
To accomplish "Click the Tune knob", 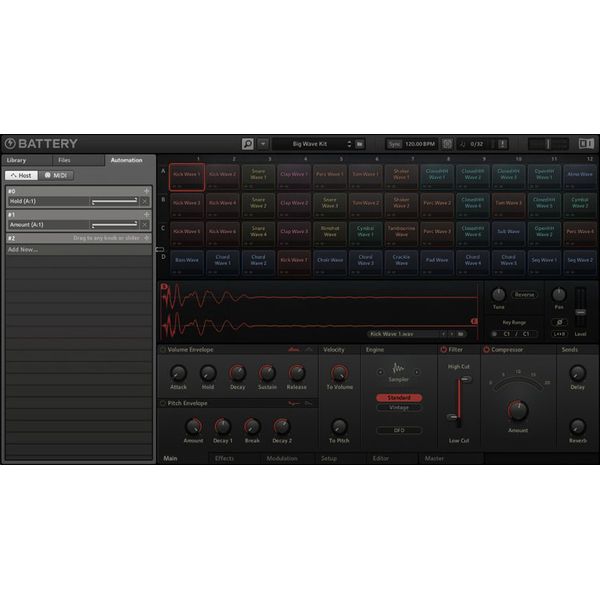I will coord(498,294).
